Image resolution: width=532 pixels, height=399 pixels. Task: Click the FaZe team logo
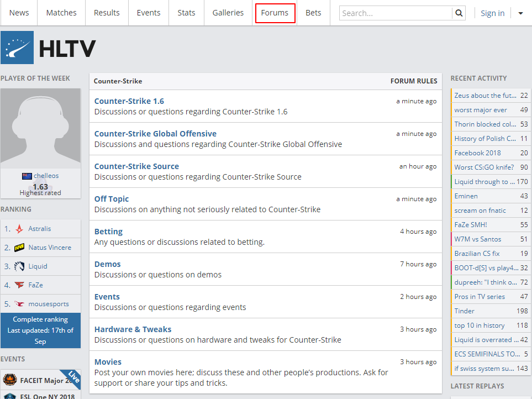point(19,285)
